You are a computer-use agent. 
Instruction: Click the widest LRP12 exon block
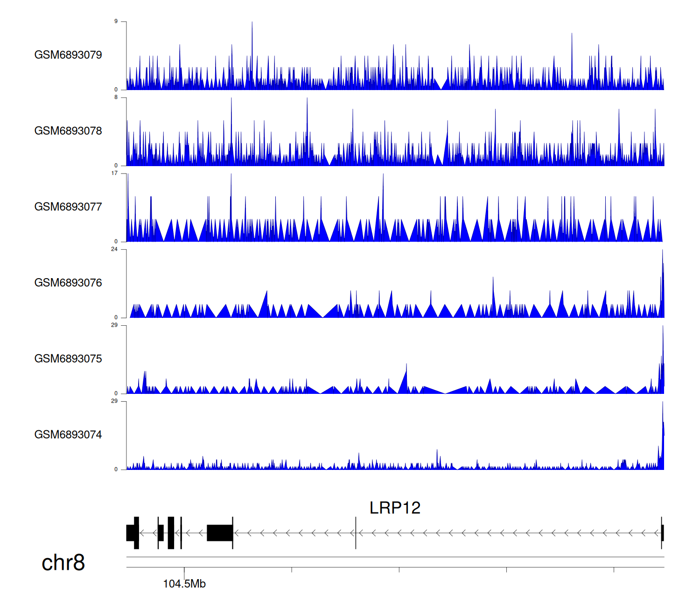(220, 533)
